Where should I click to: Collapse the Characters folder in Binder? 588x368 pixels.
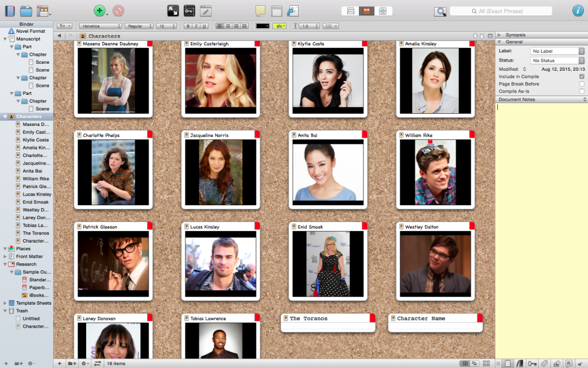pyautogui.click(x=5, y=117)
